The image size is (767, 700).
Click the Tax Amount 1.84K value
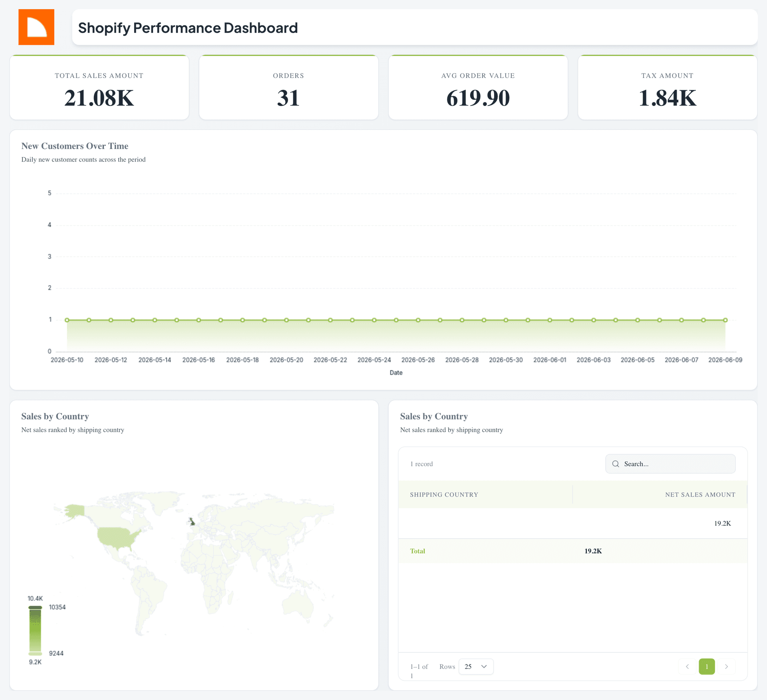click(x=667, y=98)
